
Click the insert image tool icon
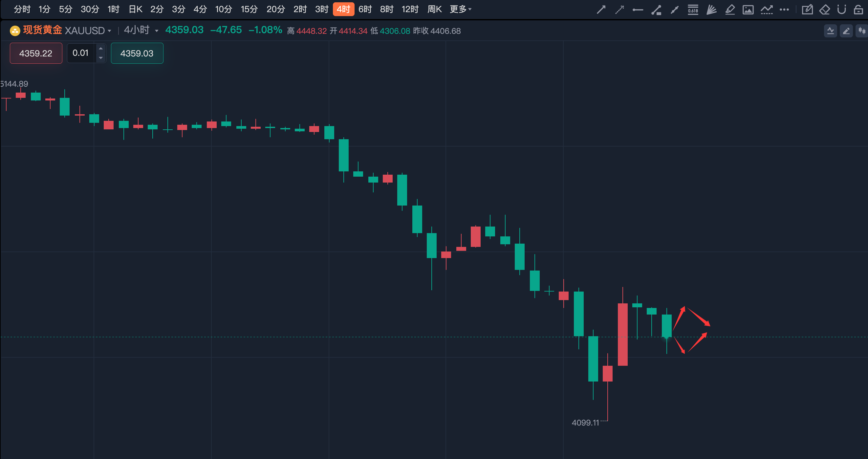coord(748,10)
